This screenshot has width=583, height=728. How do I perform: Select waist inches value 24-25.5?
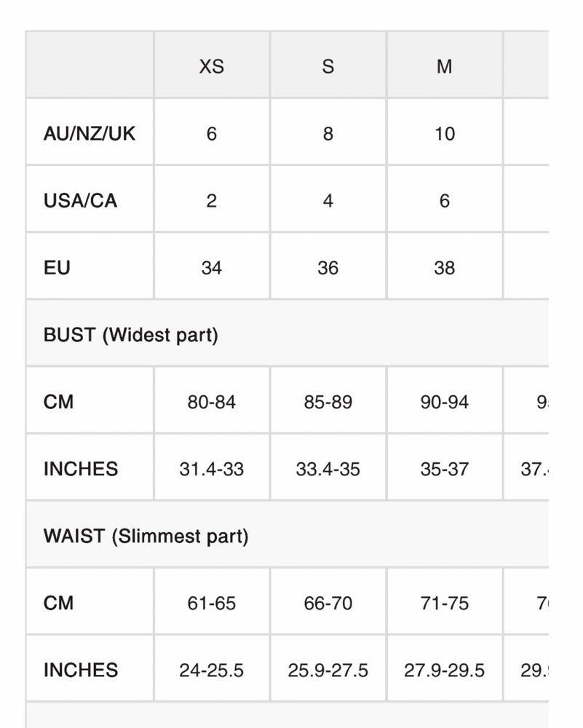(212, 670)
